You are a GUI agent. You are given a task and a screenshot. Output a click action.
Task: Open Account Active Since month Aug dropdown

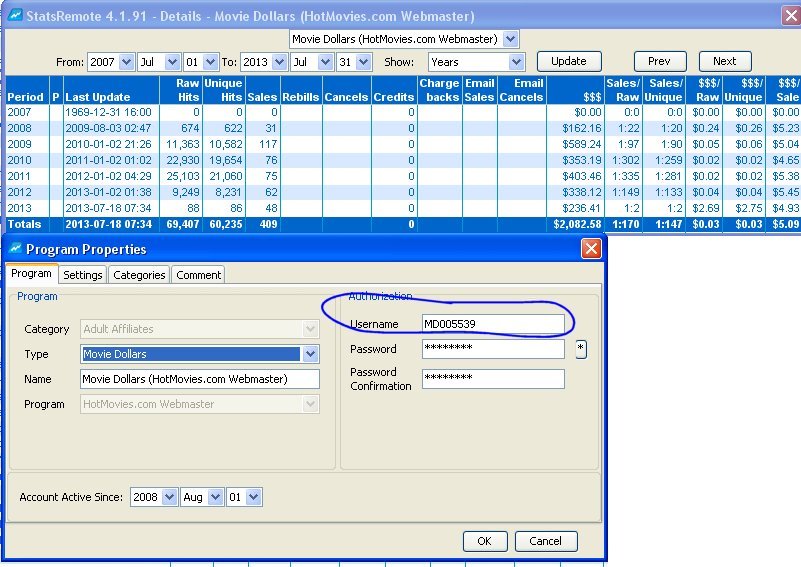point(216,497)
